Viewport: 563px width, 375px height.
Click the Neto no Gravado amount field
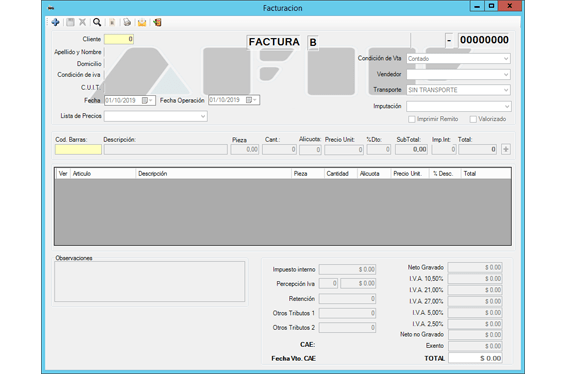475,335
